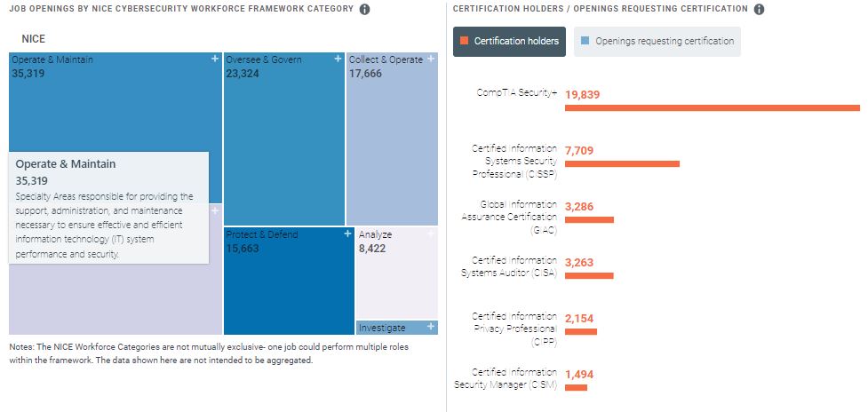Click the plus icon on Oversee & Govern

pyautogui.click(x=338, y=59)
